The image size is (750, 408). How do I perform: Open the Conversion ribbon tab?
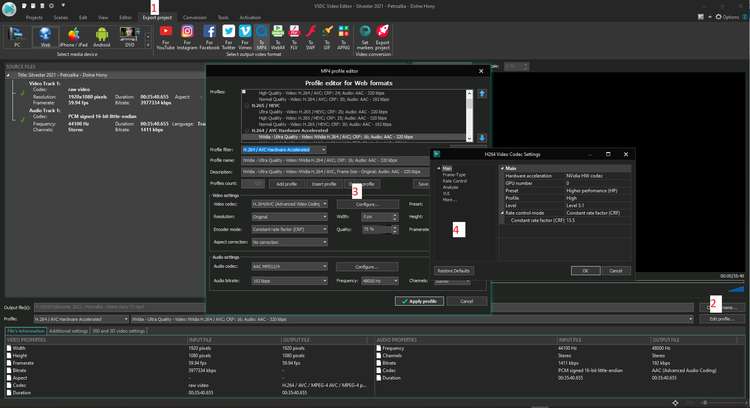point(195,18)
